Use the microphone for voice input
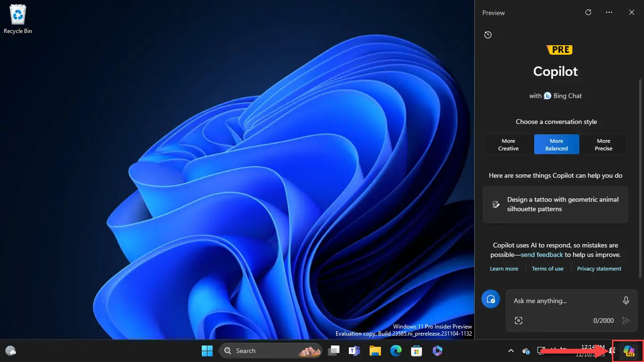Image resolution: width=644 pixels, height=362 pixels. pos(626,301)
